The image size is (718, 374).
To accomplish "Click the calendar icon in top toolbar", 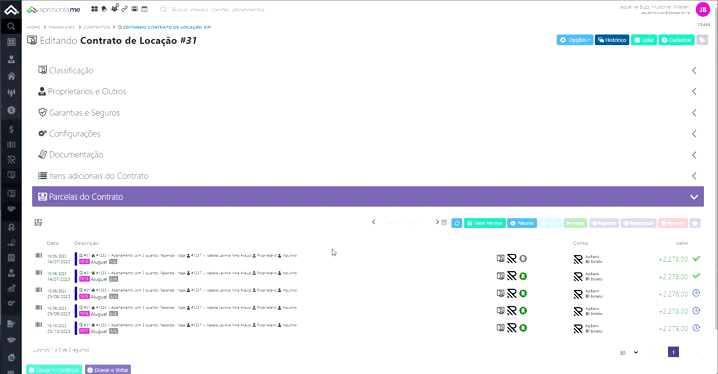I will click(144, 9).
